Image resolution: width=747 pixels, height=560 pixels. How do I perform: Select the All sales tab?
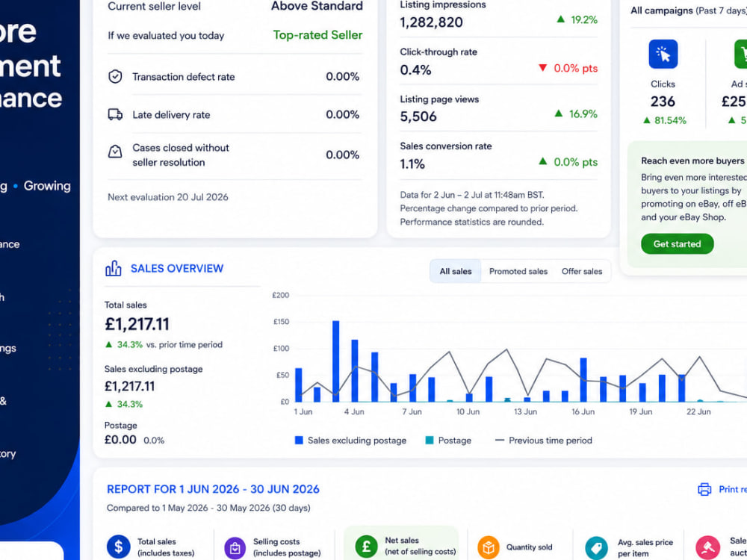click(x=456, y=272)
